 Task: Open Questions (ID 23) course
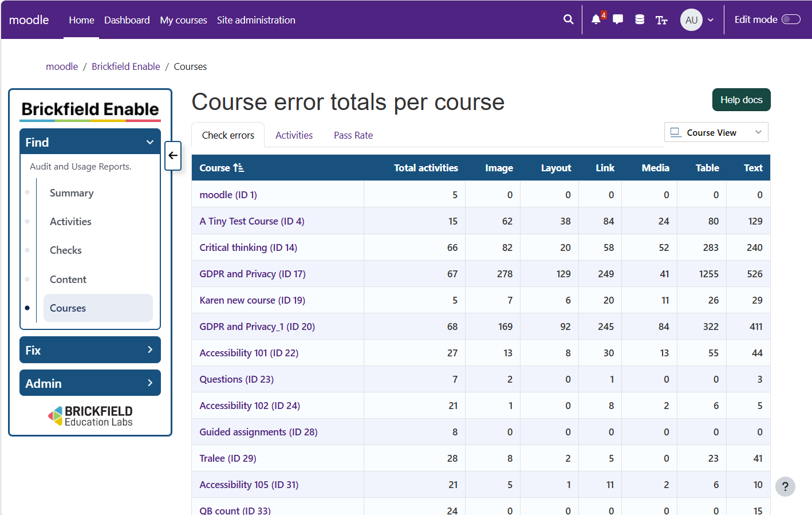(236, 379)
